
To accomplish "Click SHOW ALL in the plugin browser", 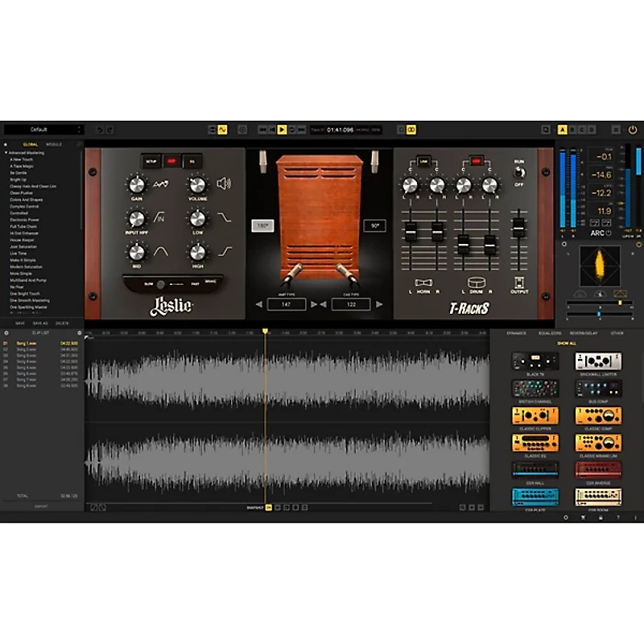I will 567,343.
